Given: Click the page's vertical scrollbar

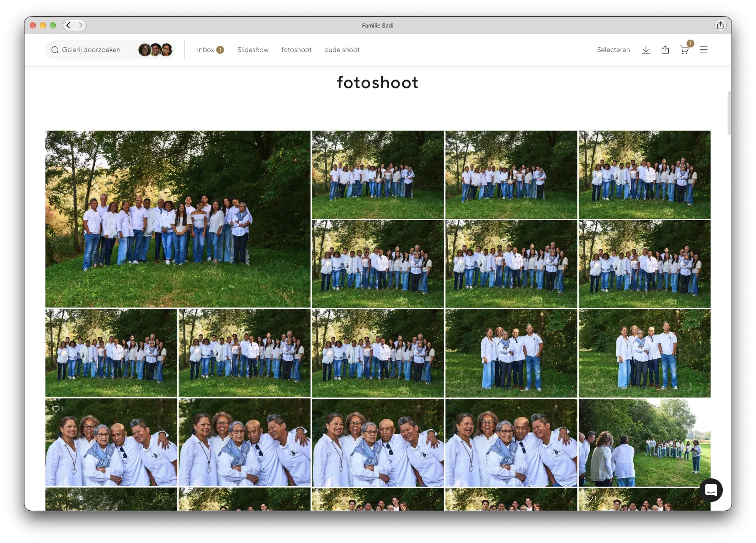Looking at the screenshot, I should [x=729, y=113].
